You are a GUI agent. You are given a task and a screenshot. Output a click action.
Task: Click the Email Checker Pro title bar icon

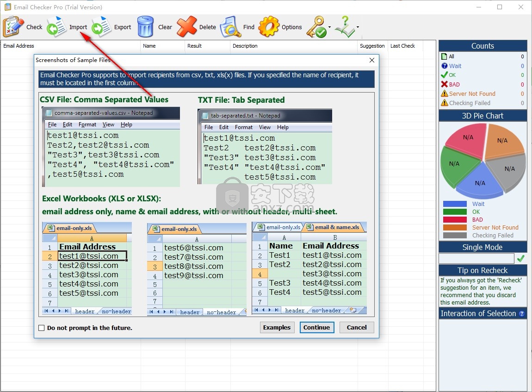point(7,7)
